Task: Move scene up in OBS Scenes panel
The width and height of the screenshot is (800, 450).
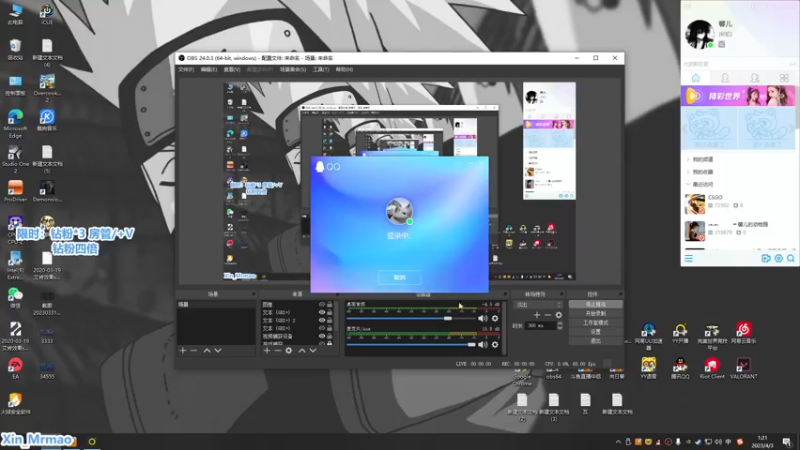Action: [207, 351]
